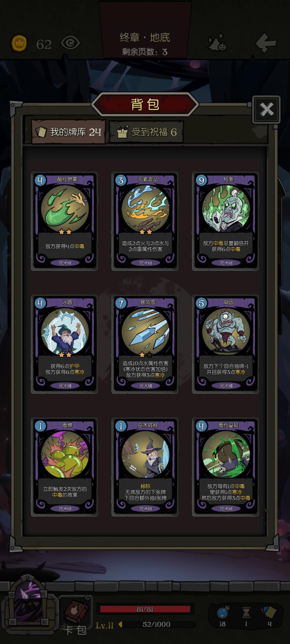Select the 巫术转移 wizard card
This screenshot has height=644, width=290.
(145, 467)
